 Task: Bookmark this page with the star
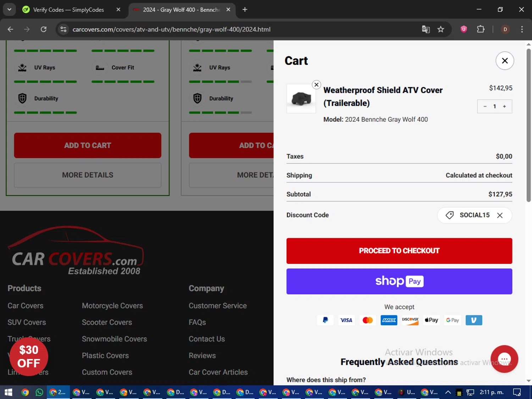pos(441,29)
